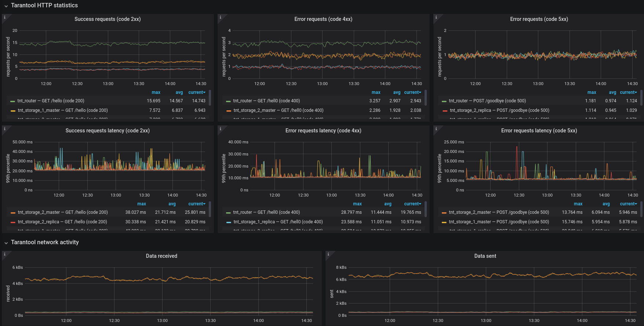Open the Error requests (code 4xx) panel title menu

(323, 19)
